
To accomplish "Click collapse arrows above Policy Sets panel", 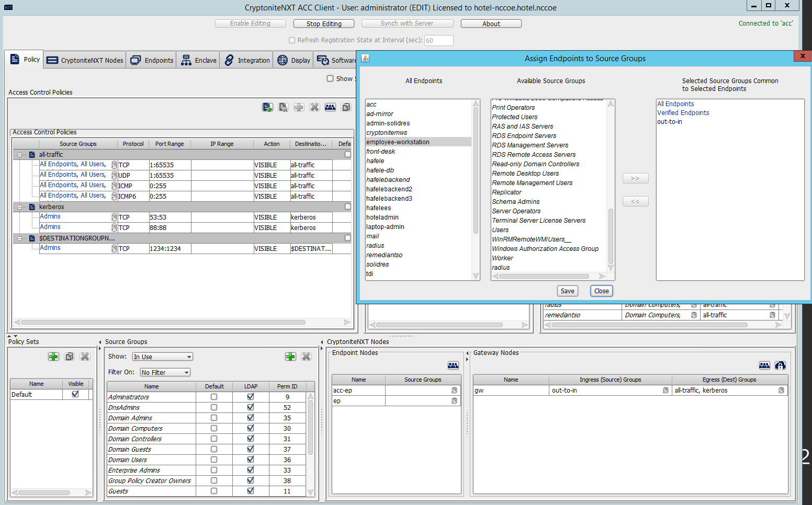I will [x=12, y=336].
